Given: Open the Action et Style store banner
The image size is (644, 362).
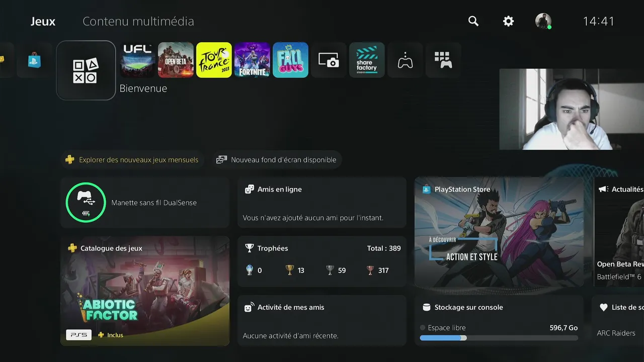Looking at the screenshot, I should click(499, 232).
